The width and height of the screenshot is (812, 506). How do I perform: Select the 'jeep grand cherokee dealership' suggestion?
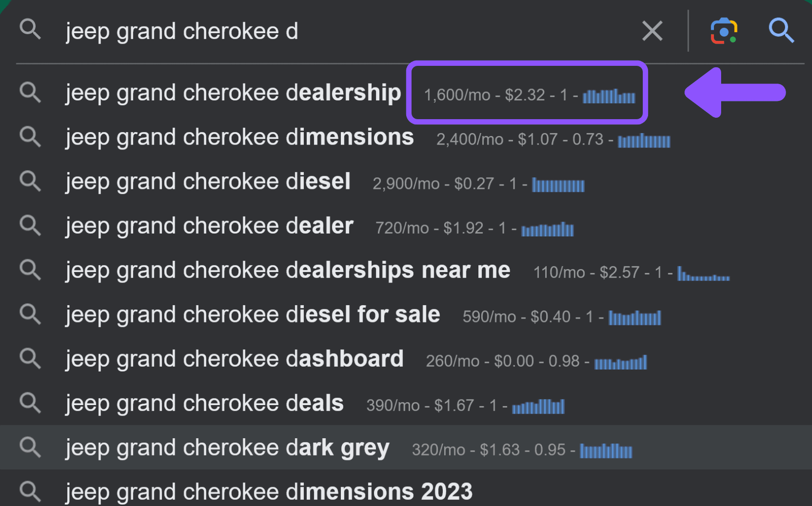[x=233, y=93]
